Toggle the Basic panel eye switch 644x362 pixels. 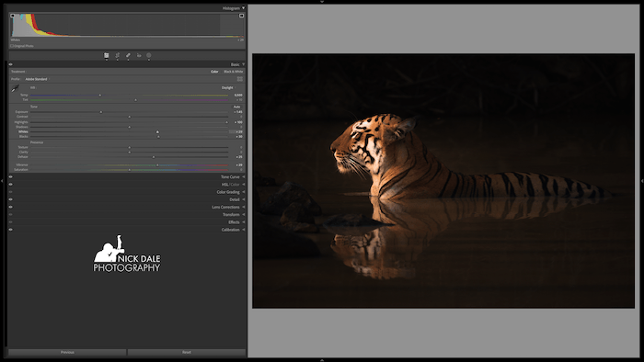(x=11, y=64)
